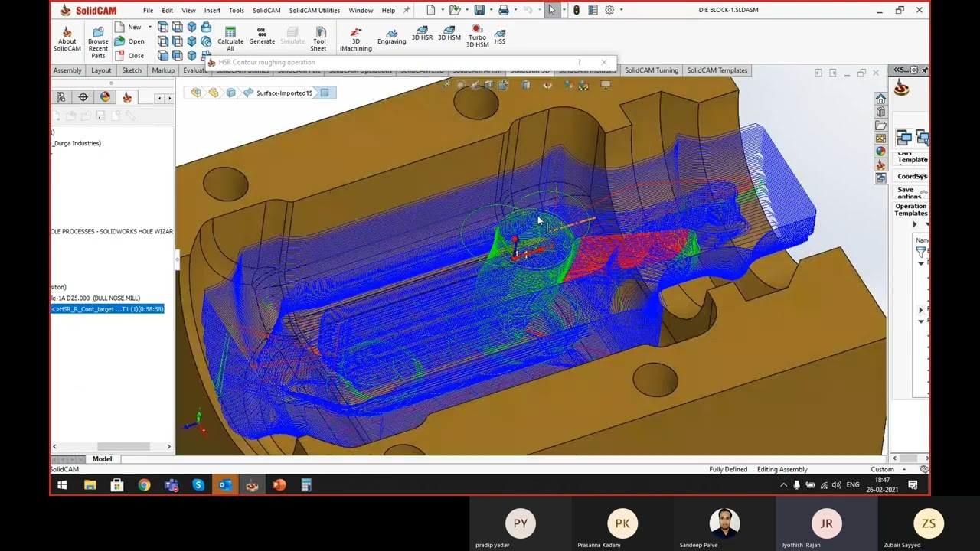Add a 3D HSM operation
The image size is (980, 551).
point(449,34)
